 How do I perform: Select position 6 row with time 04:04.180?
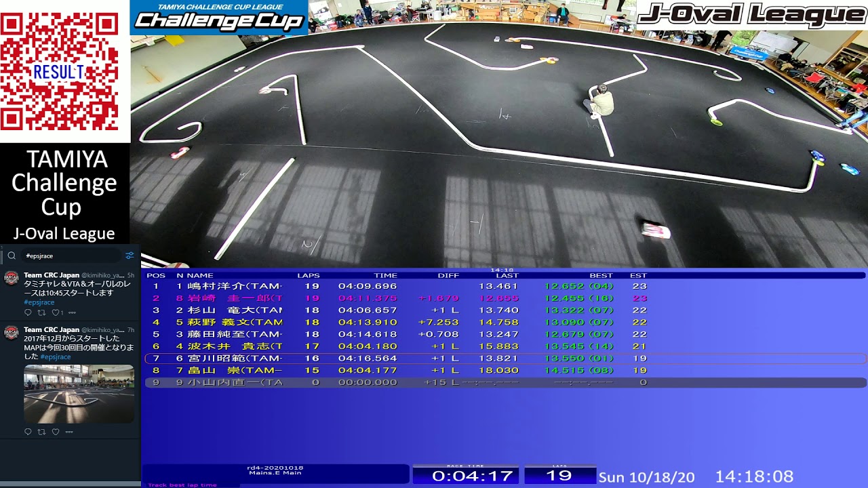point(505,346)
